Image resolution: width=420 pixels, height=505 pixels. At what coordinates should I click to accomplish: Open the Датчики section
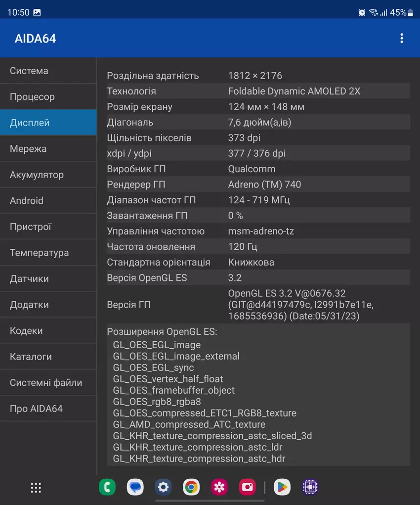48,278
